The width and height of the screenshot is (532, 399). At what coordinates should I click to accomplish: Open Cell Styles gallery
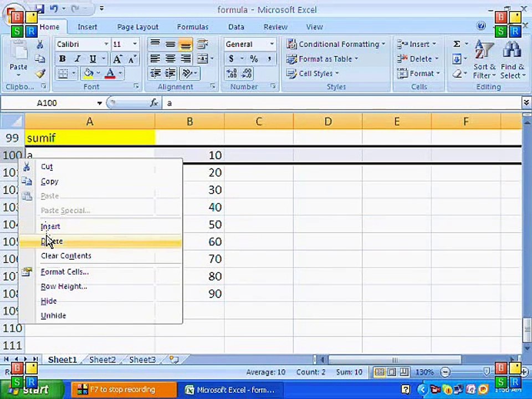click(x=313, y=74)
